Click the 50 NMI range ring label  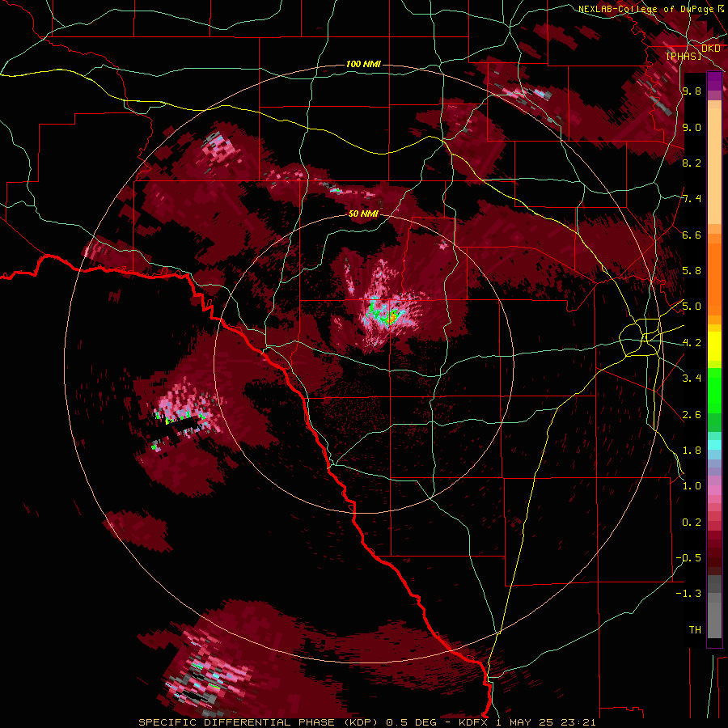point(363,214)
